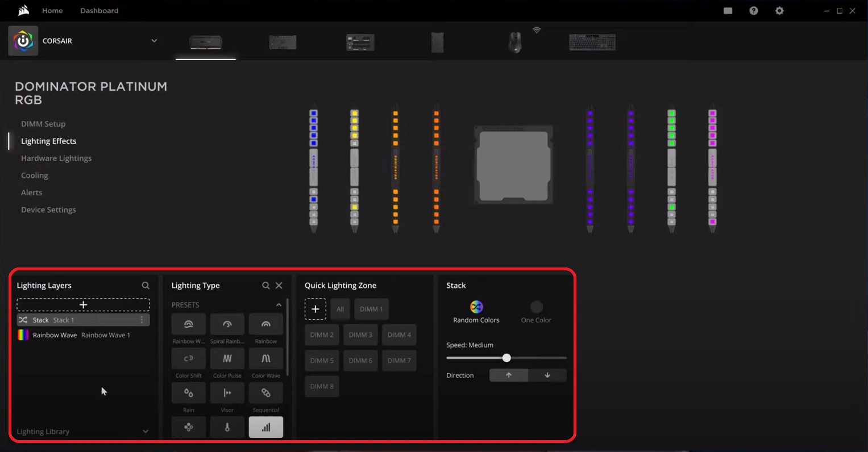Select the Color Pulse preset
The width and height of the screenshot is (868, 452).
(x=227, y=359)
